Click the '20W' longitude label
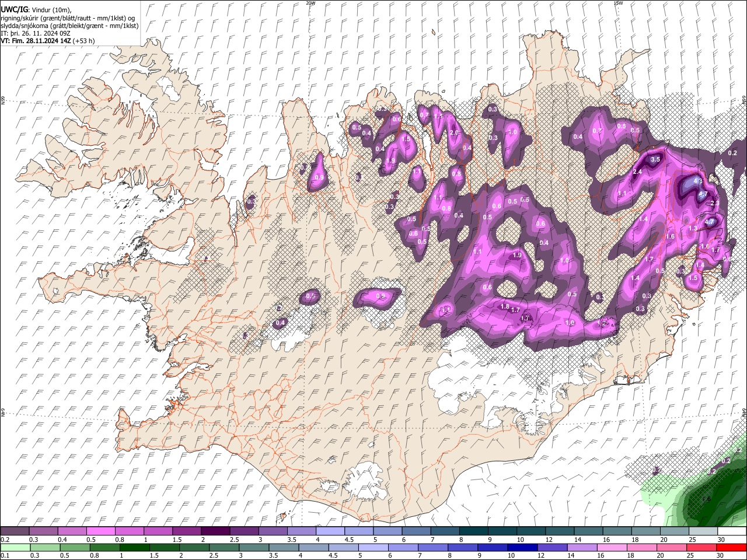Image resolution: width=747 pixels, height=560 pixels. 310,3
